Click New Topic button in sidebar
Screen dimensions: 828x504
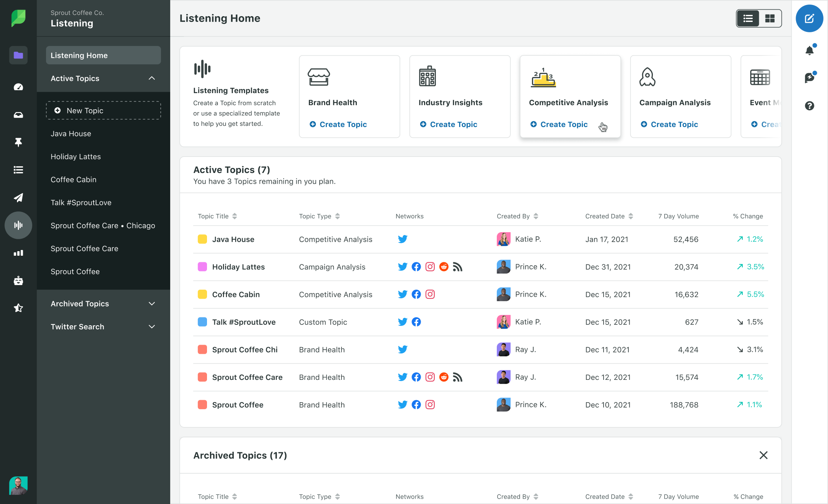point(103,110)
